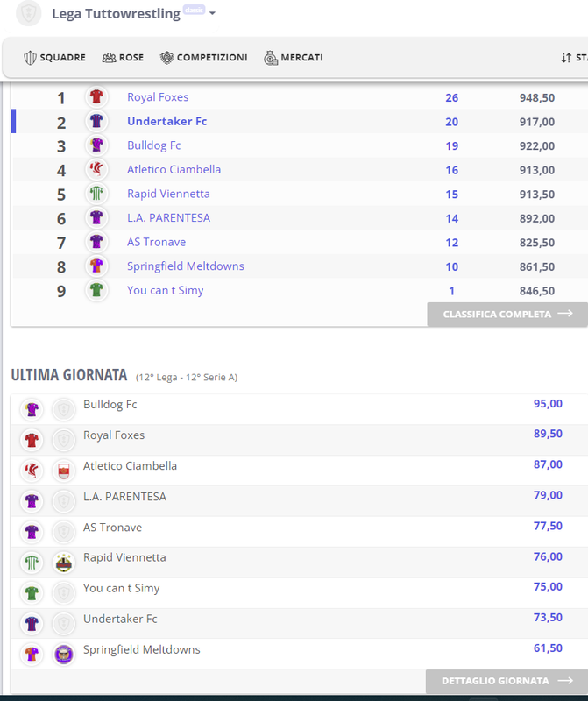Click AS Tronave jersey in Ultima Giornata
The height and width of the screenshot is (701, 588).
tap(32, 532)
